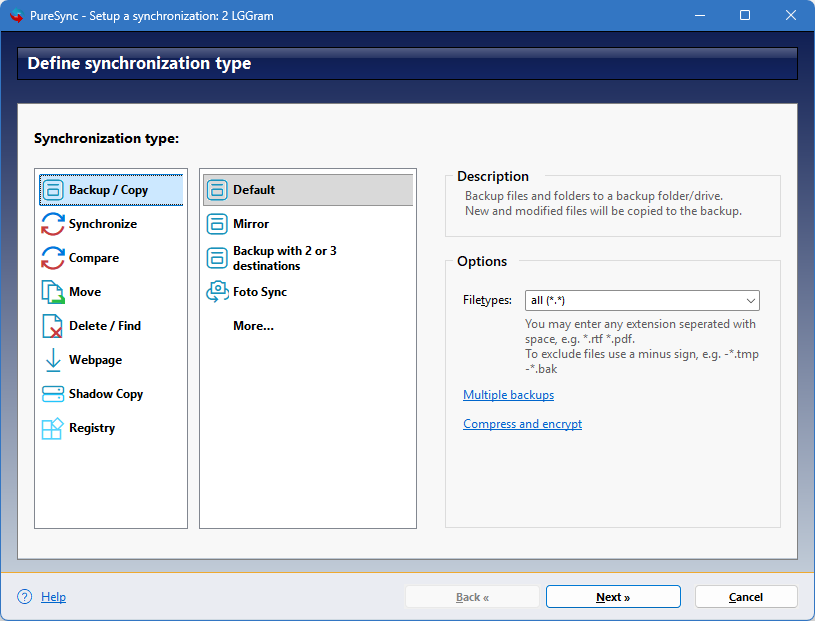The width and height of the screenshot is (815, 621).
Task: Click the Shadow Copy drive icon
Action: point(53,394)
